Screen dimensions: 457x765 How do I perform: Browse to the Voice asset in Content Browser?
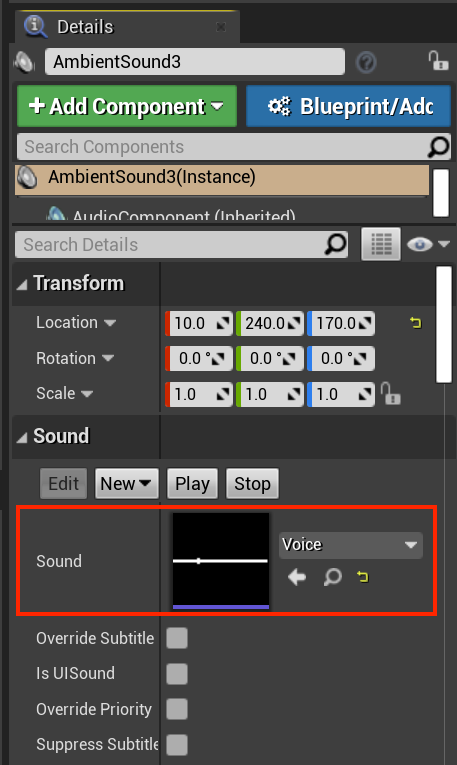(333, 577)
